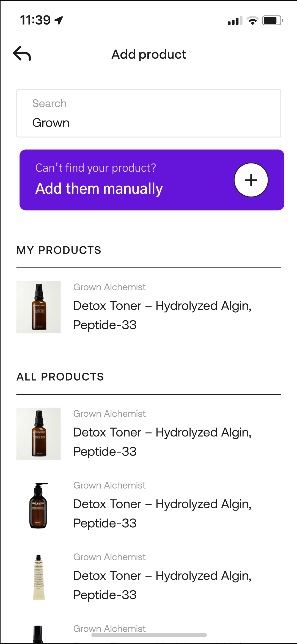Tap the ALL PRODUCTS section header
Viewport: 297px width, 644px height.
tap(60, 377)
